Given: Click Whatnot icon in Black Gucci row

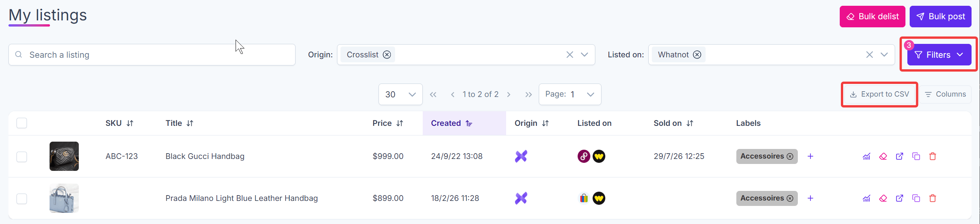Looking at the screenshot, I should tap(599, 156).
